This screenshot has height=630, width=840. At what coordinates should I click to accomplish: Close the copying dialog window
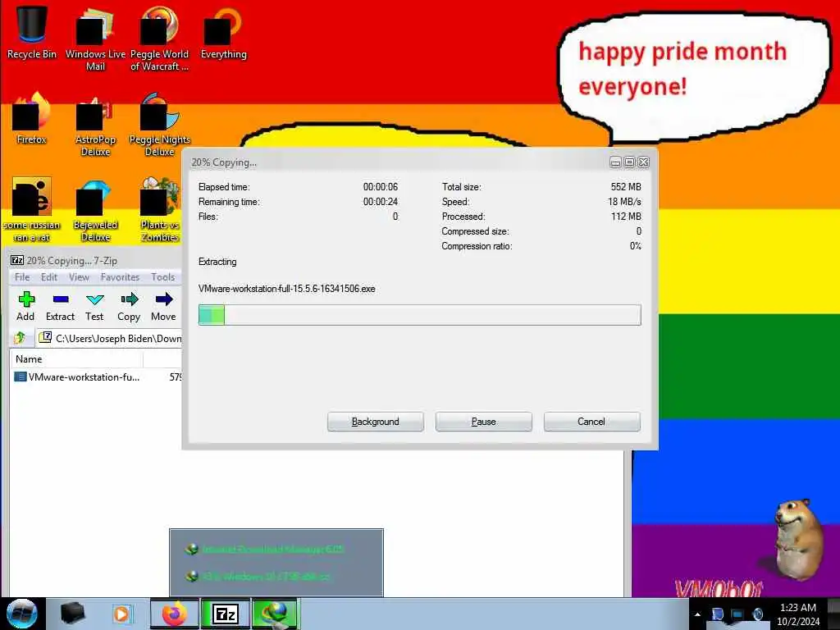pyautogui.click(x=644, y=162)
